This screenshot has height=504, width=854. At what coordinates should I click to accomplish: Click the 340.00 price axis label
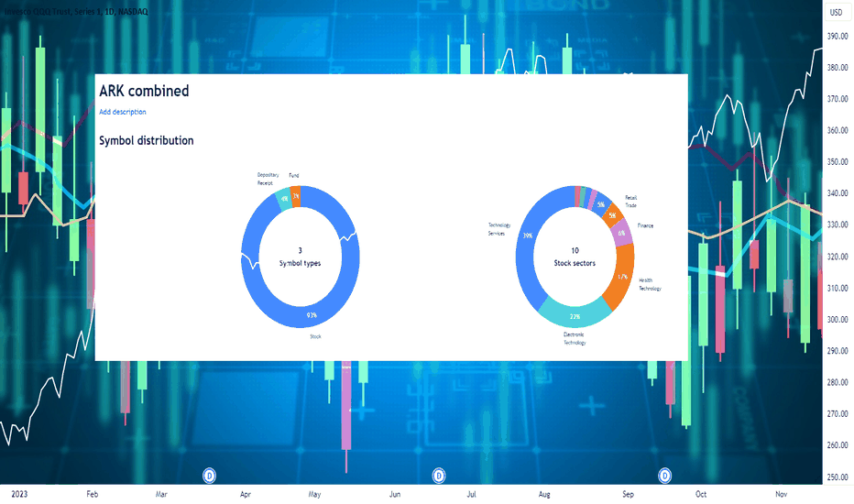(x=838, y=193)
